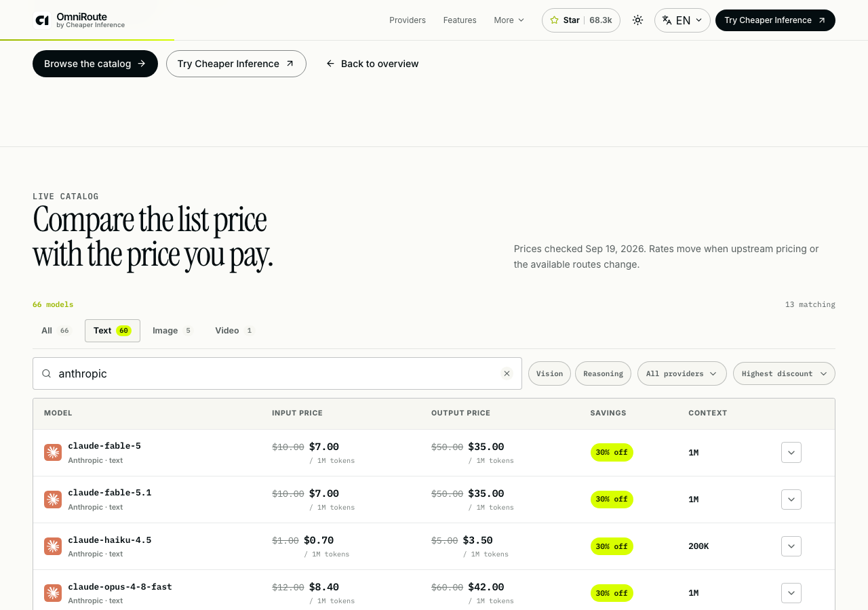Toggle the light/dark theme sun icon
The image size is (868, 610).
click(637, 20)
